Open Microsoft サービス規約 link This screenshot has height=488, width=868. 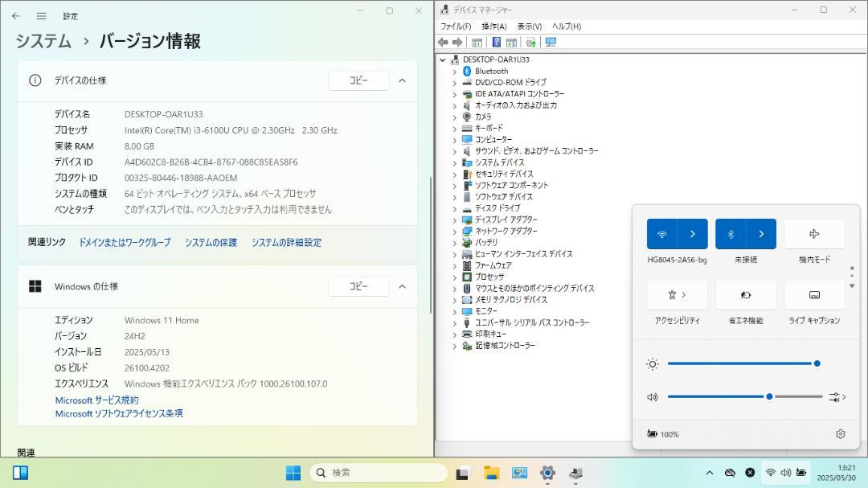[97, 400]
